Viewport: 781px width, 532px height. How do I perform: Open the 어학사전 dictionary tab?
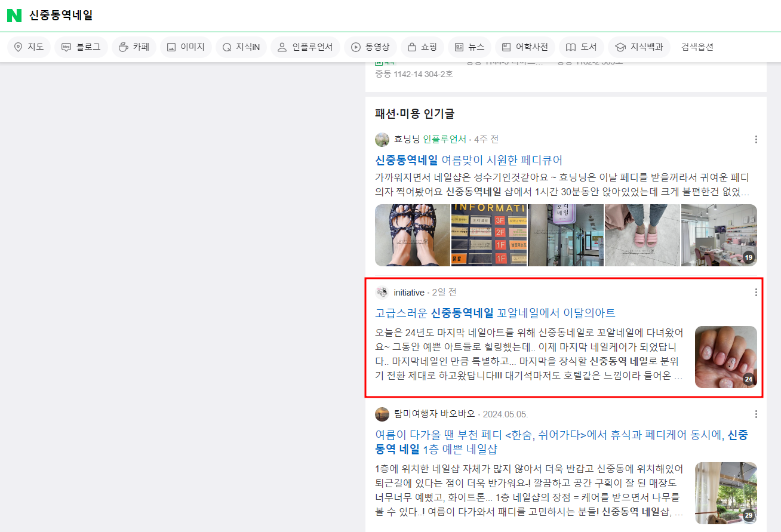point(525,47)
